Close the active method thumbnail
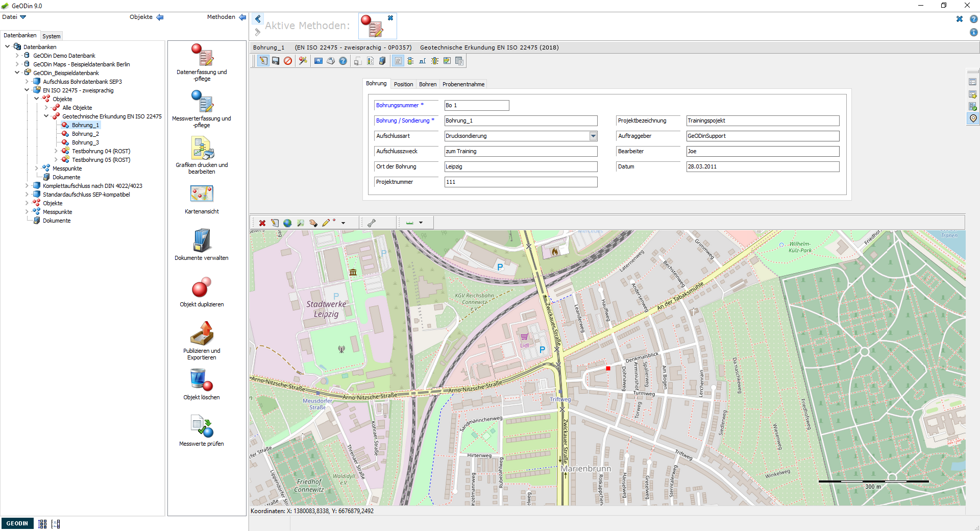The height and width of the screenshot is (531, 980). point(390,18)
